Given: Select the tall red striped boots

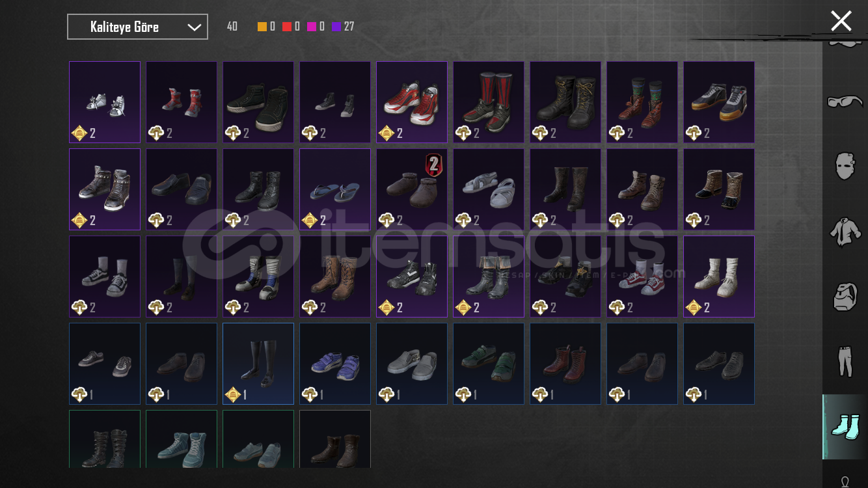Looking at the screenshot, I should click(489, 102).
